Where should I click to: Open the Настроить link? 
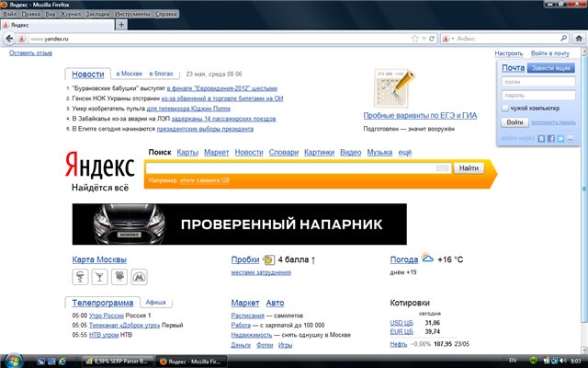[508, 53]
